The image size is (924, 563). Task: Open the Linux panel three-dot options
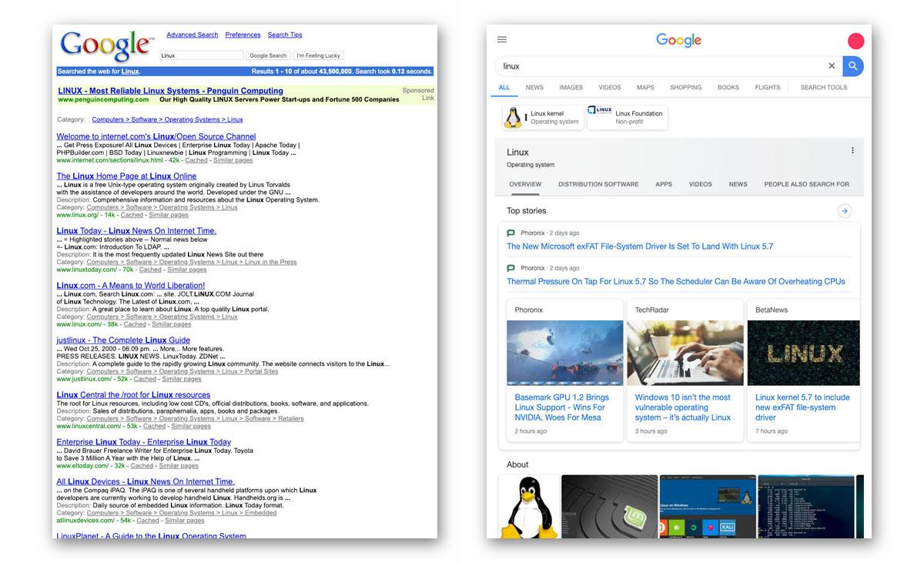pyautogui.click(x=852, y=150)
